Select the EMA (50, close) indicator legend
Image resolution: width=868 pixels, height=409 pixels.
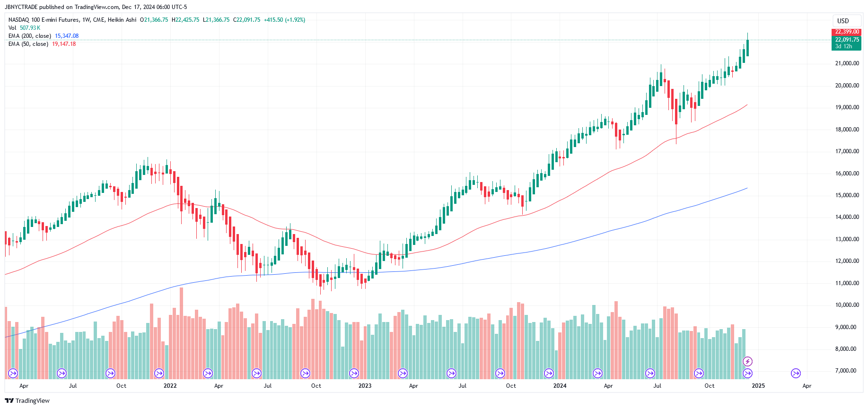coord(28,44)
